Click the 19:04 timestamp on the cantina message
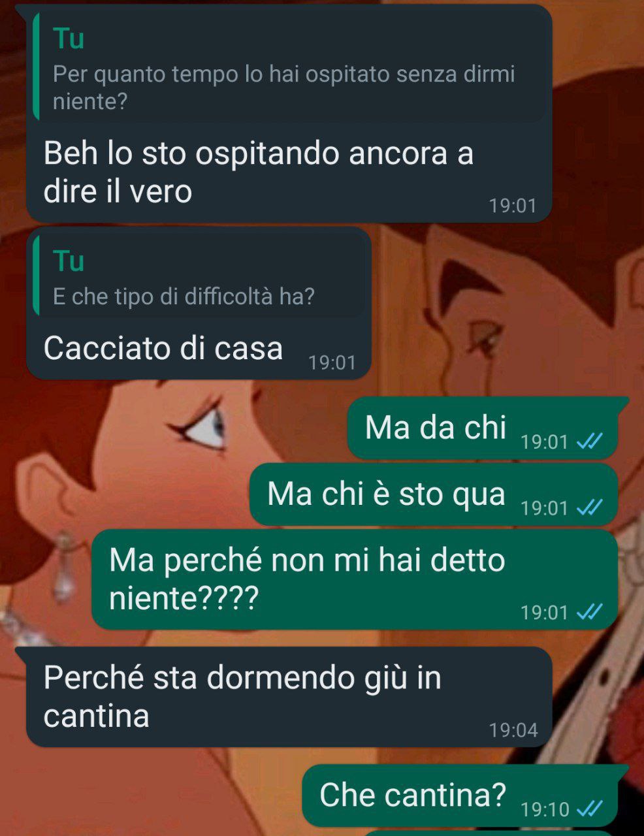The height and width of the screenshot is (836, 644). coord(513,730)
